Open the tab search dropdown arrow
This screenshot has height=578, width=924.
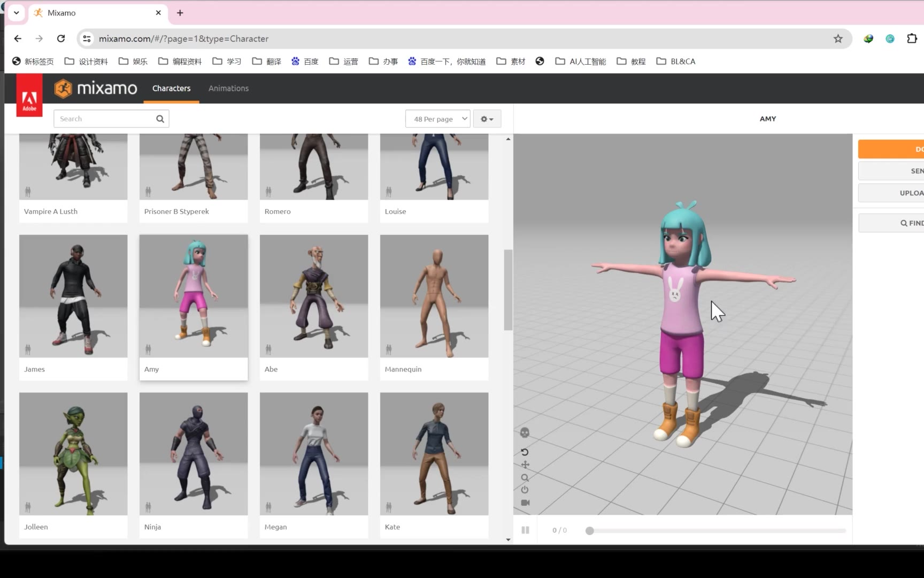17,13
